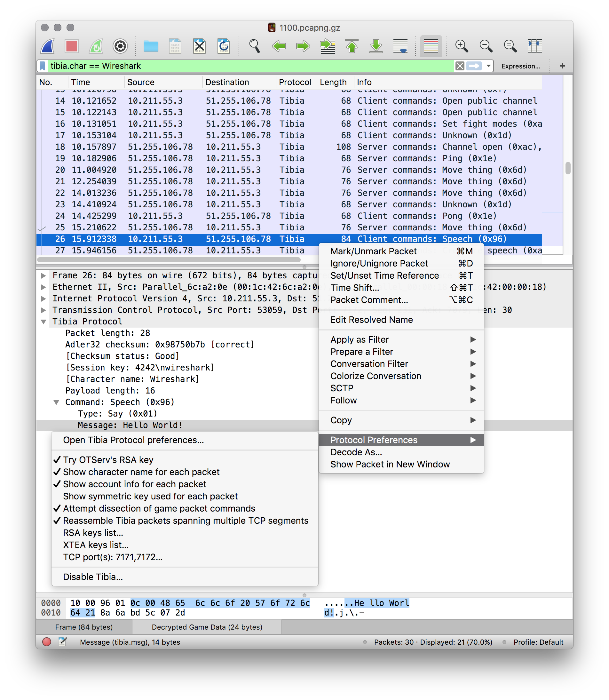Go to specified packet icon
Image resolution: width=609 pixels, height=700 pixels.
(x=328, y=46)
